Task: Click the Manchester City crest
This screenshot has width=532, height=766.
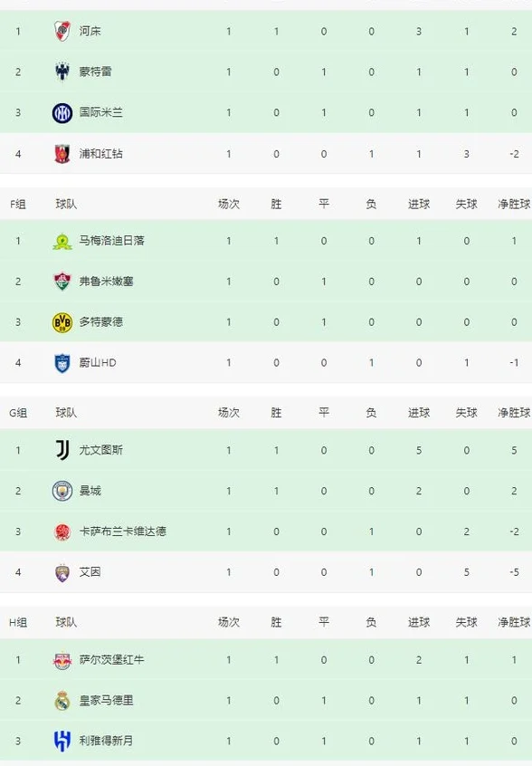Action: (x=62, y=491)
